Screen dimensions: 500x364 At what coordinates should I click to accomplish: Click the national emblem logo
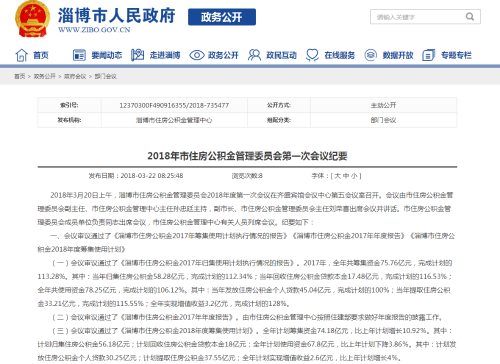coord(32,19)
